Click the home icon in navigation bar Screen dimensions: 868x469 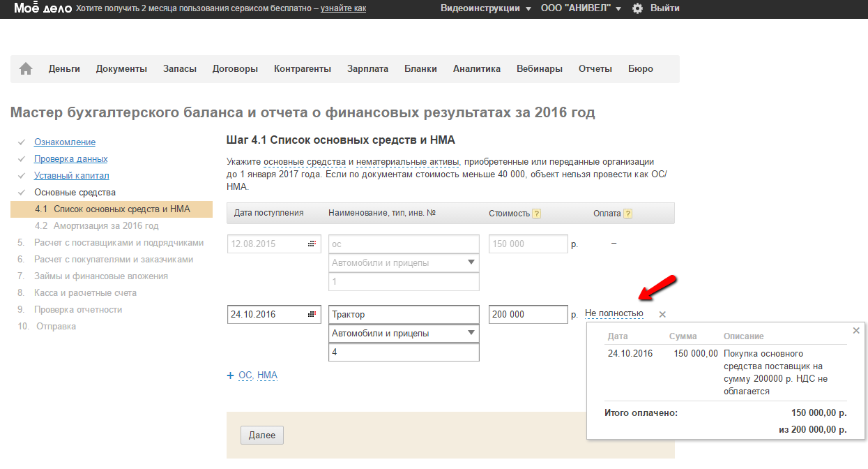26,68
